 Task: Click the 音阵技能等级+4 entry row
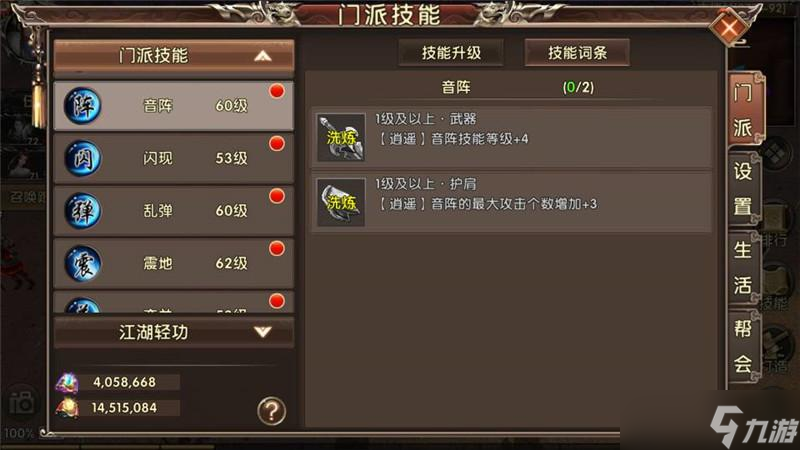coord(512,138)
